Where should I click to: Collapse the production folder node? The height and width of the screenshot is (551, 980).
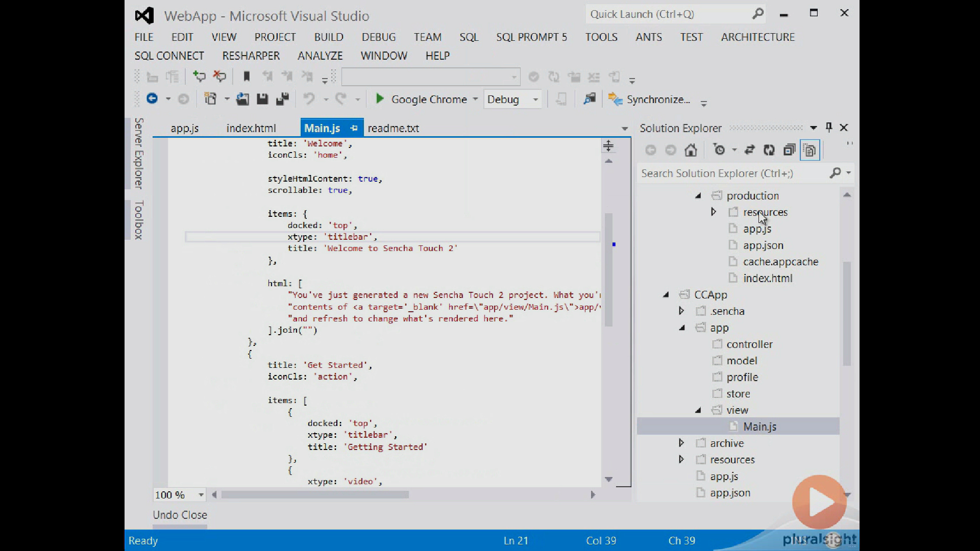click(698, 195)
